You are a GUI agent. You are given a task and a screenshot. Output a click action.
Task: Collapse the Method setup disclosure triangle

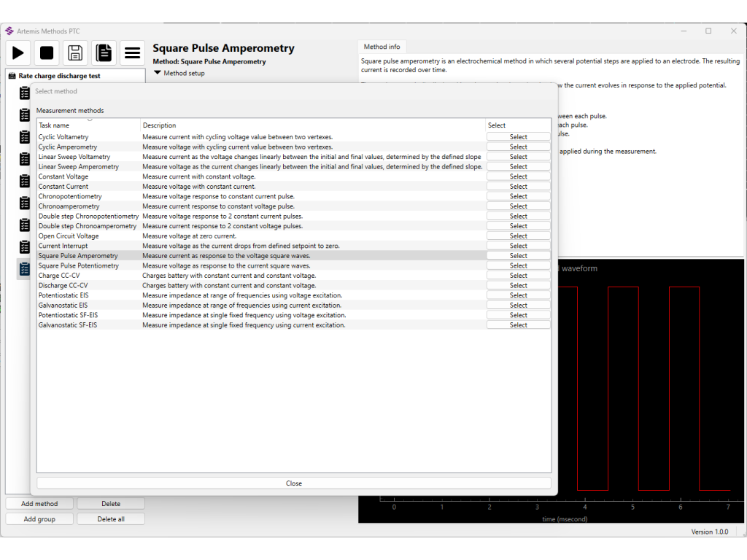(x=157, y=73)
